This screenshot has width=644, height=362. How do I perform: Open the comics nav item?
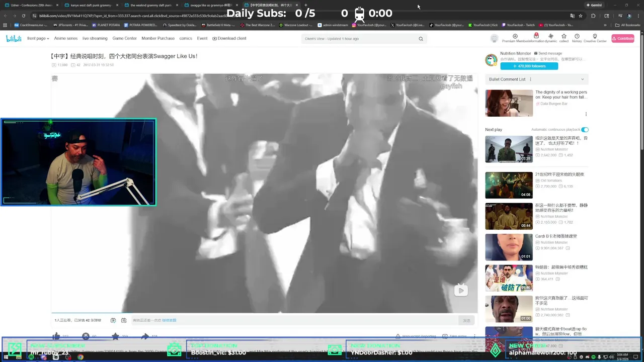tap(186, 38)
